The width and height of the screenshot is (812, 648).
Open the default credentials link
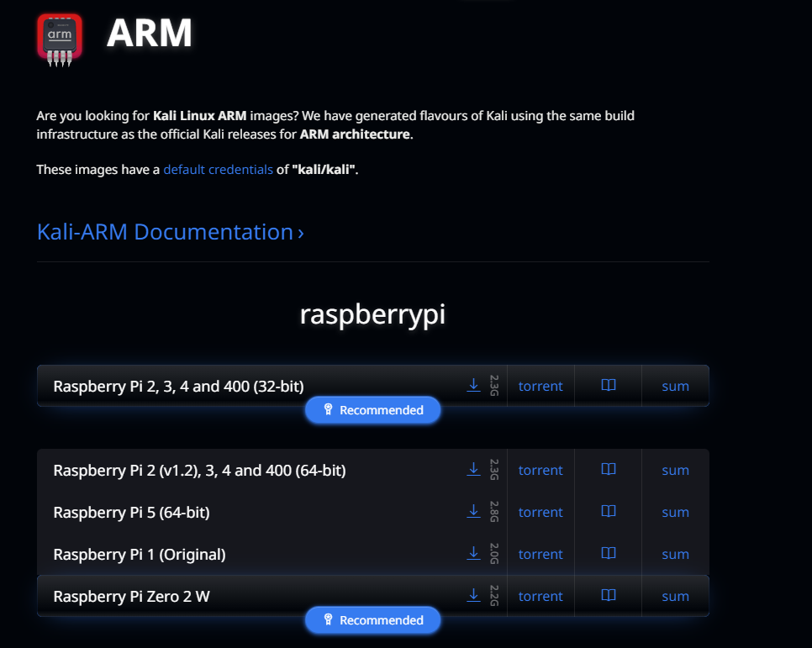(218, 170)
